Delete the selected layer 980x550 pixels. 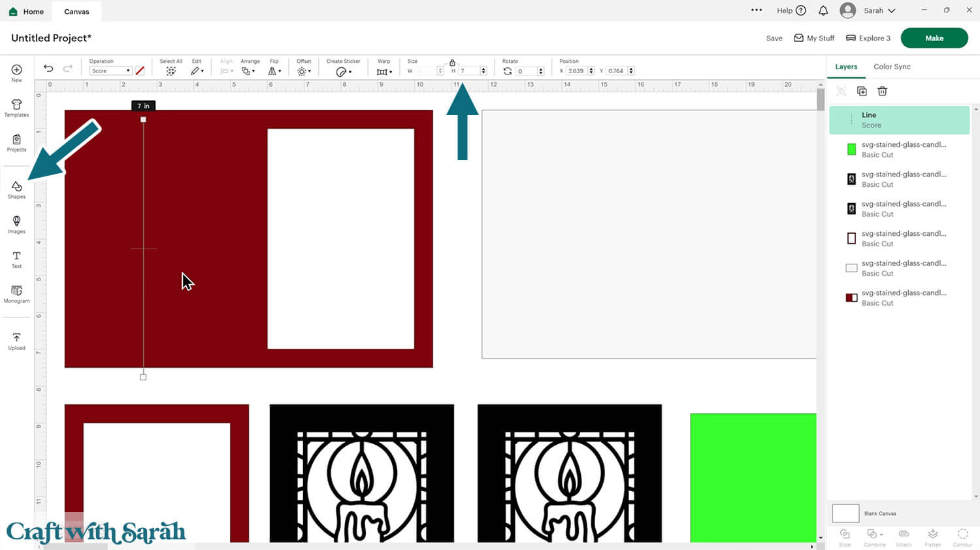click(x=882, y=91)
